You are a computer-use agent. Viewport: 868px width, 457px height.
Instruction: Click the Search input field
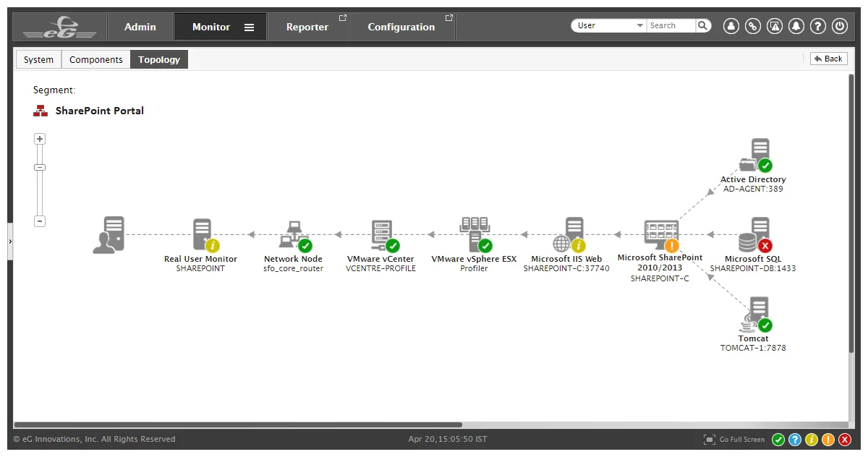(671, 25)
